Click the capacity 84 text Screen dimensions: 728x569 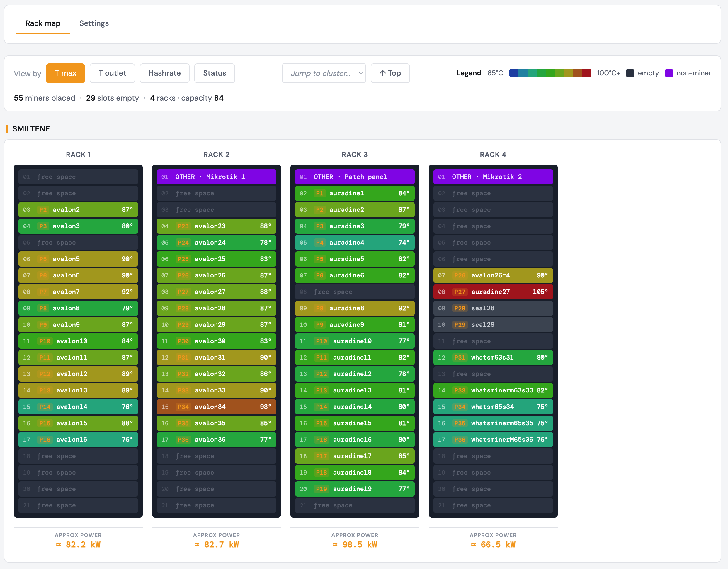[202, 98]
